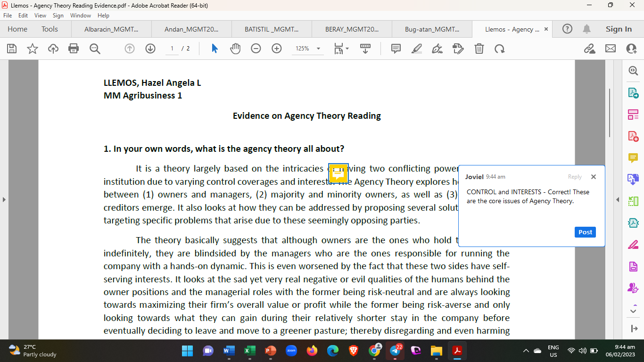Click the Post button on the comment

click(x=585, y=232)
